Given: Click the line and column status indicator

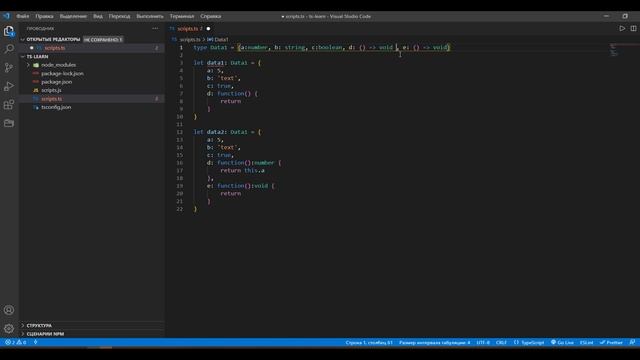Looking at the screenshot, I should coord(369,342).
